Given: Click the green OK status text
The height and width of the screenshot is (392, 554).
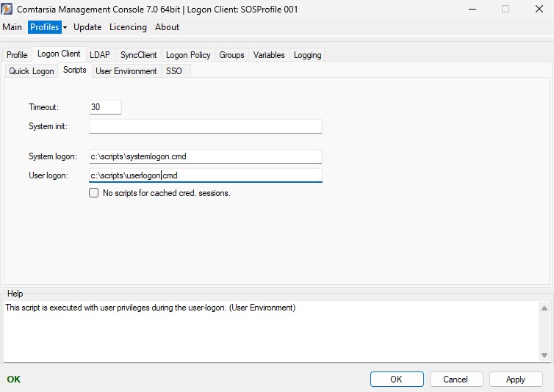Looking at the screenshot, I should [13, 380].
